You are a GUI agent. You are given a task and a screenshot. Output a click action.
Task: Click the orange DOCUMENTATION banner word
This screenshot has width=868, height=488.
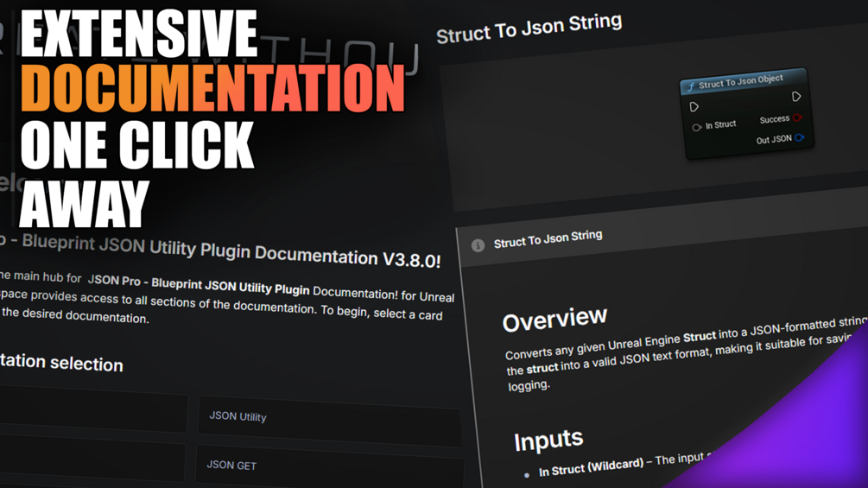tap(213, 88)
